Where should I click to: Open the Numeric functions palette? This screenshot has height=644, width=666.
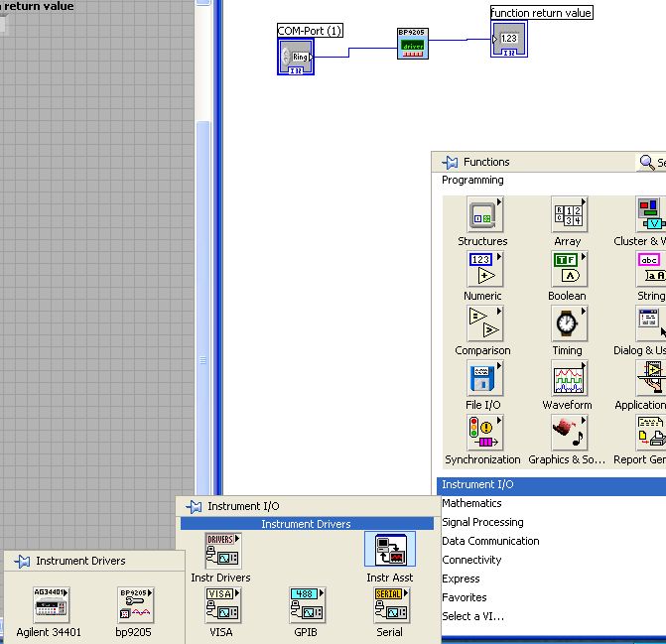(x=484, y=269)
